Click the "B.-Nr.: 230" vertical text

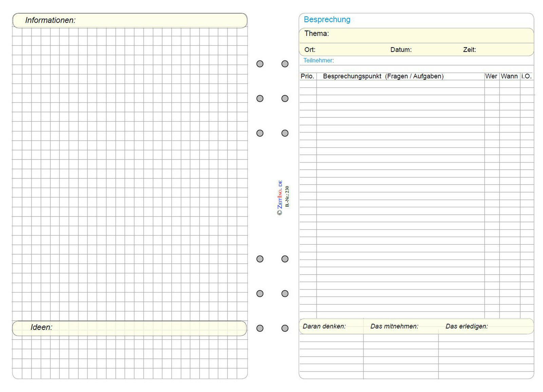pyautogui.click(x=287, y=196)
